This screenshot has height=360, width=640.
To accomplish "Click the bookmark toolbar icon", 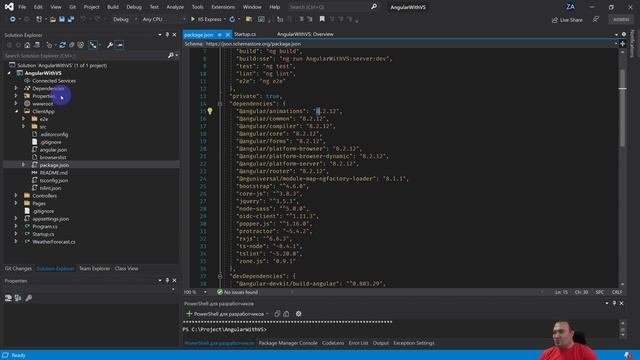I will point(322,19).
